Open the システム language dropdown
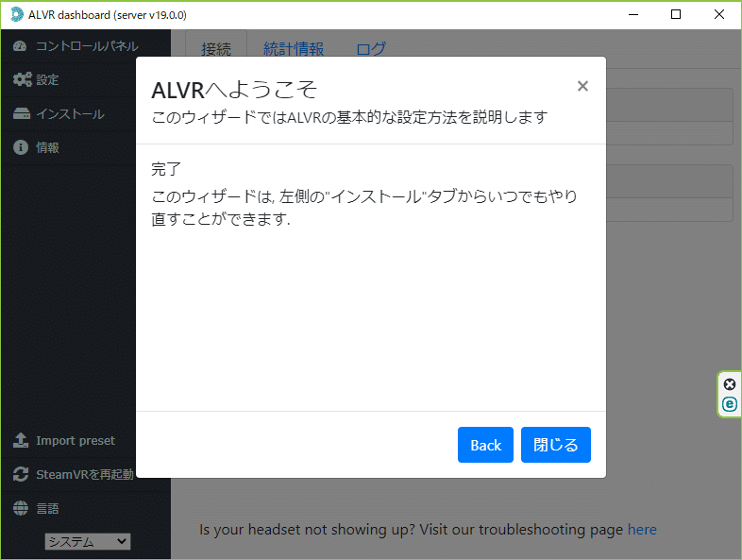Image resolution: width=742 pixels, height=560 pixels. tap(88, 541)
